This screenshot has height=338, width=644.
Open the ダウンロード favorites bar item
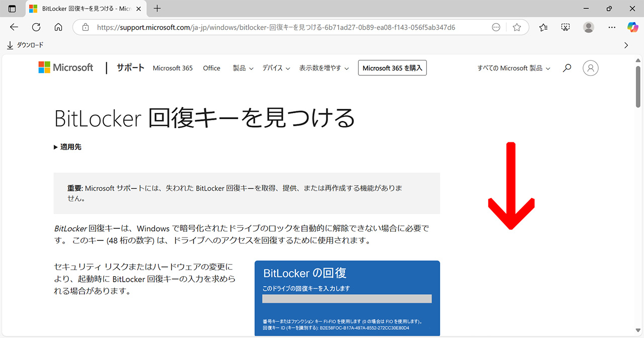[x=25, y=45]
